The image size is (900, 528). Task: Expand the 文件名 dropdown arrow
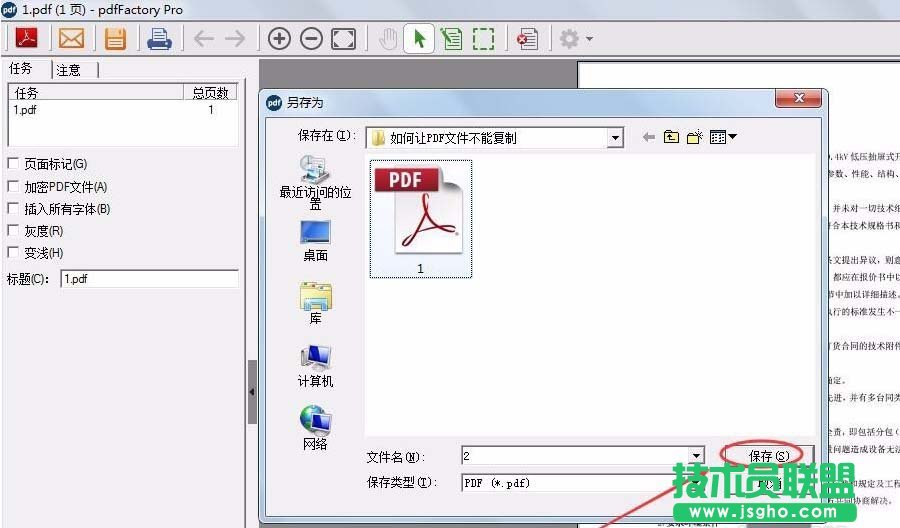tap(696, 456)
